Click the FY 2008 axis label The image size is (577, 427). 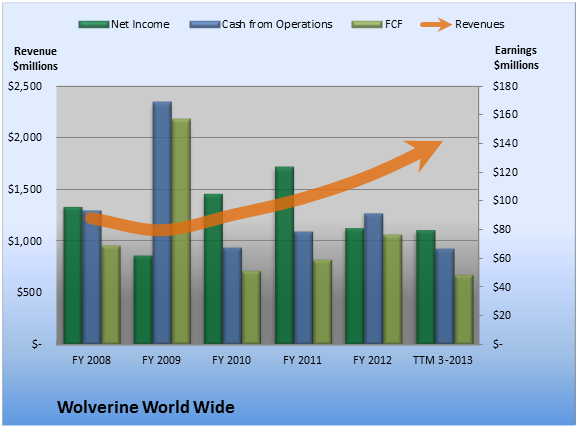click(x=91, y=360)
